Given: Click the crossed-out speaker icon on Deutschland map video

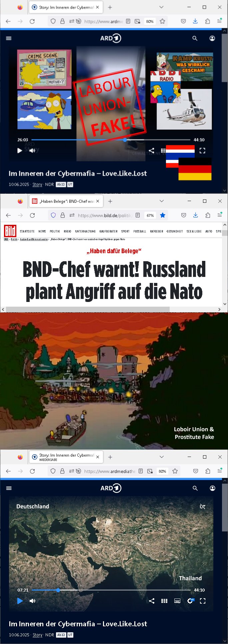Looking at the screenshot, I should point(202,506).
